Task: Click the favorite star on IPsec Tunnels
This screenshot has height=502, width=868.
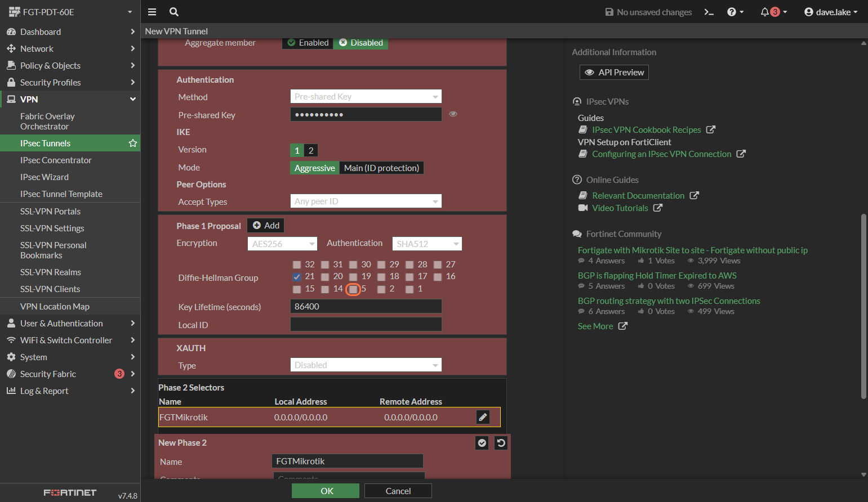Action: tap(133, 143)
